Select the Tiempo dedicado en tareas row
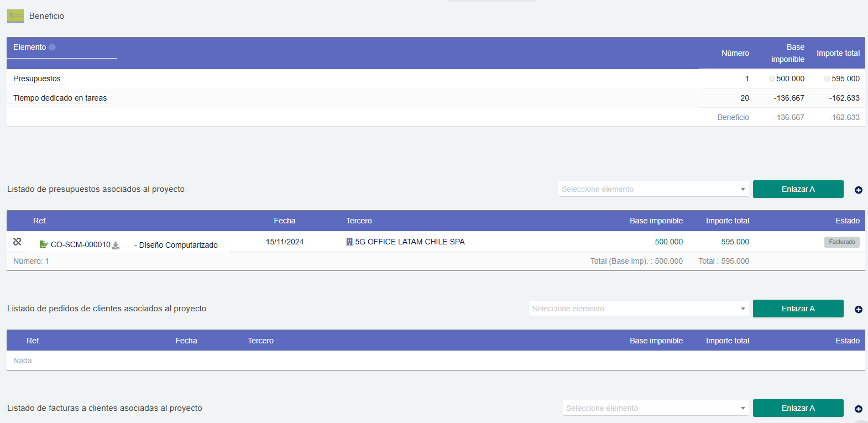This screenshot has height=423, width=868. [436, 98]
